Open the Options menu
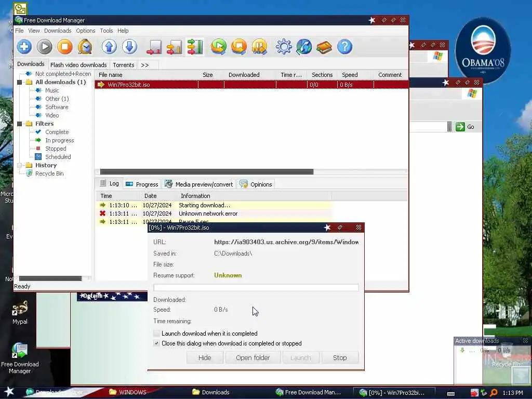The height and width of the screenshot is (399, 532). (86, 31)
